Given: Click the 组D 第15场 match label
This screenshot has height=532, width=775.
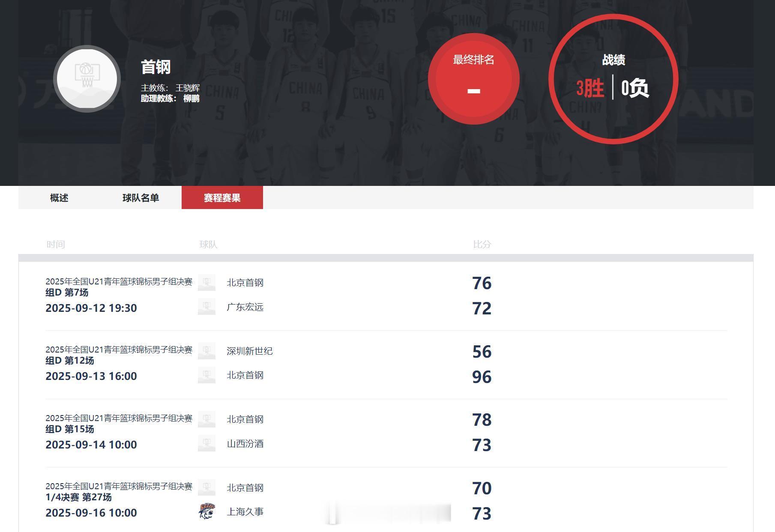Looking at the screenshot, I should click(69, 429).
